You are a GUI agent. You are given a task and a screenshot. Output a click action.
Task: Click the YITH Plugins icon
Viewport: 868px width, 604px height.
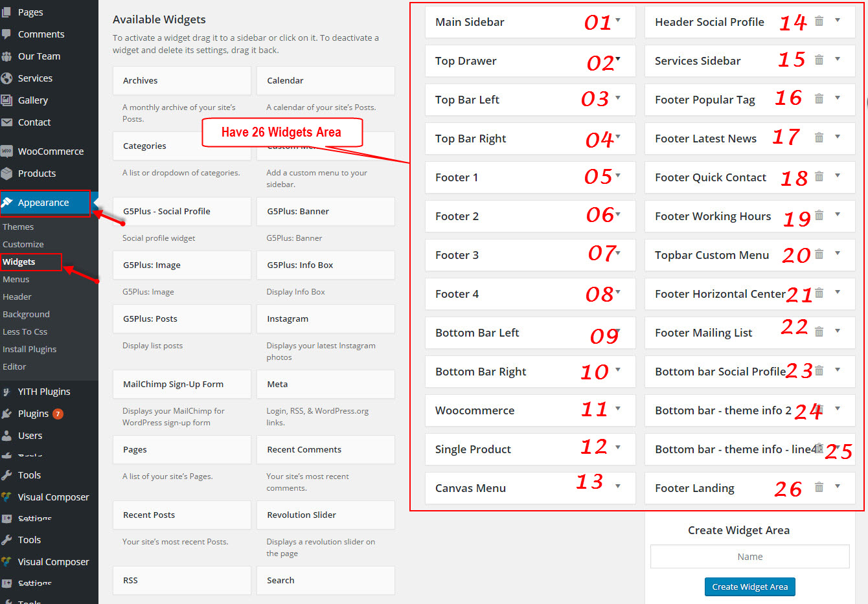(x=6, y=392)
